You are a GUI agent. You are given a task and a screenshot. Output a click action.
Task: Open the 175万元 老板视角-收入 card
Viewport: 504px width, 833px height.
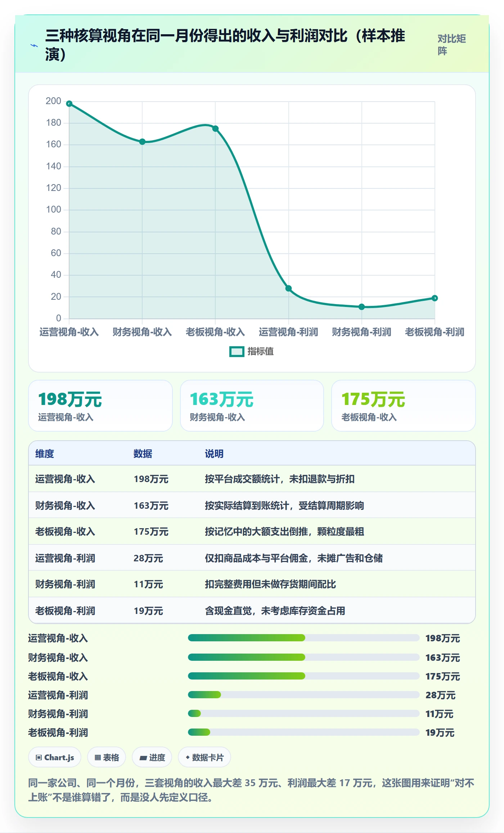(404, 406)
